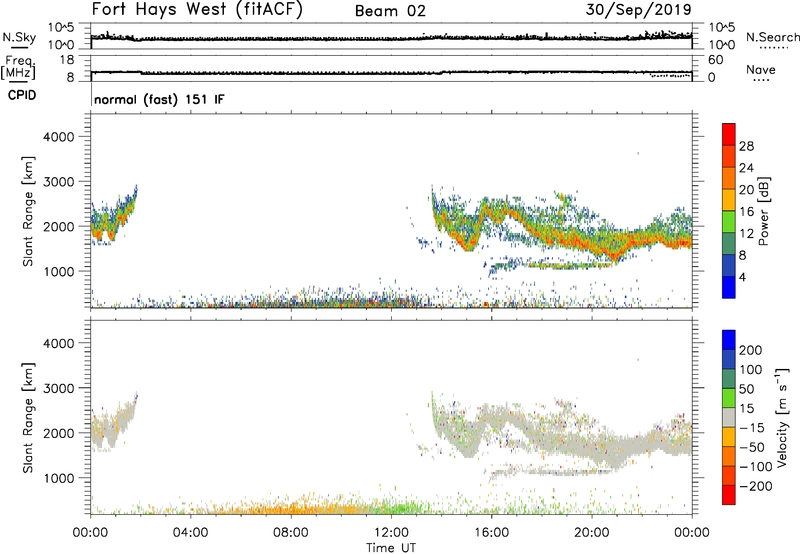The height and width of the screenshot is (554, 800).
Task: Click the 'Beam 02' label
Action: tap(390, 11)
